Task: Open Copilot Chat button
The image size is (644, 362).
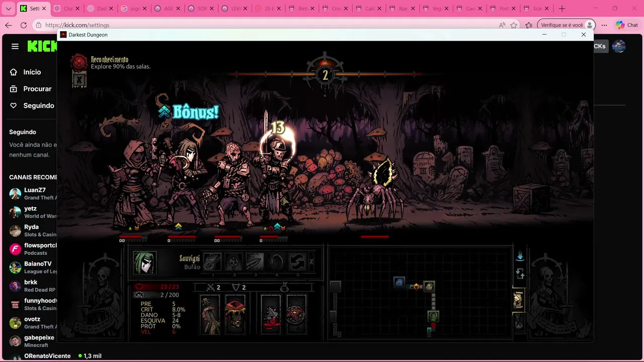Action: (x=626, y=25)
